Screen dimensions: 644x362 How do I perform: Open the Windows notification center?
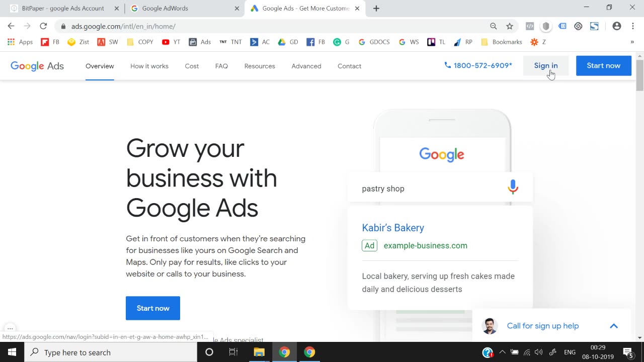628,352
